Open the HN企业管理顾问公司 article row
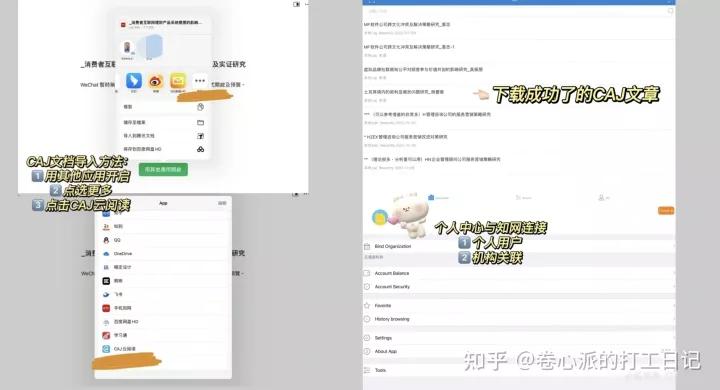720x390 pixels. click(519, 163)
